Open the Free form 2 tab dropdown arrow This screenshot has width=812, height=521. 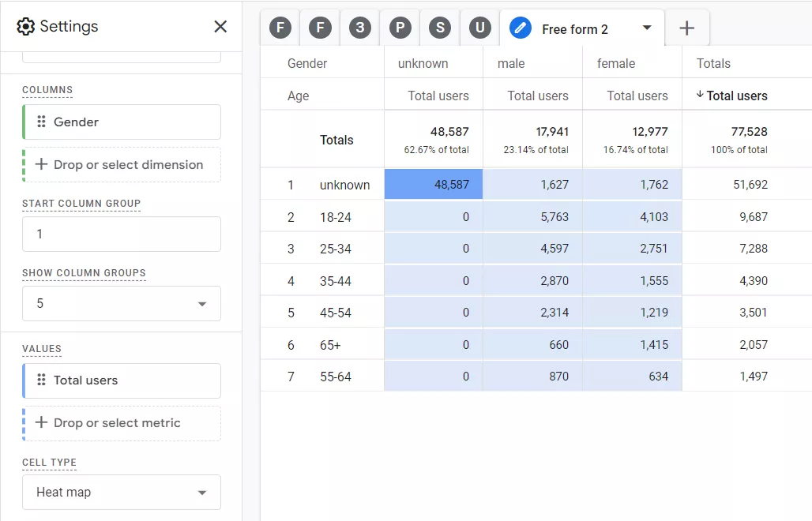pos(647,28)
